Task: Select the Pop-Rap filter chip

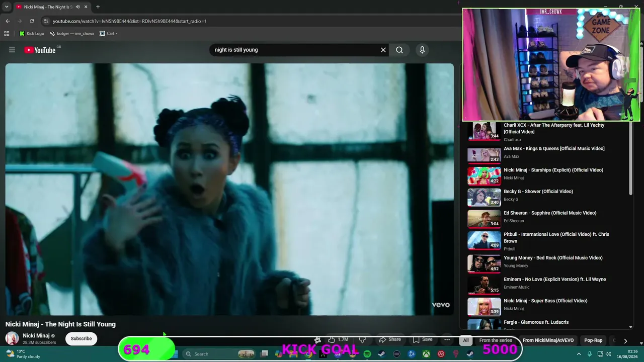Action: (x=593, y=340)
